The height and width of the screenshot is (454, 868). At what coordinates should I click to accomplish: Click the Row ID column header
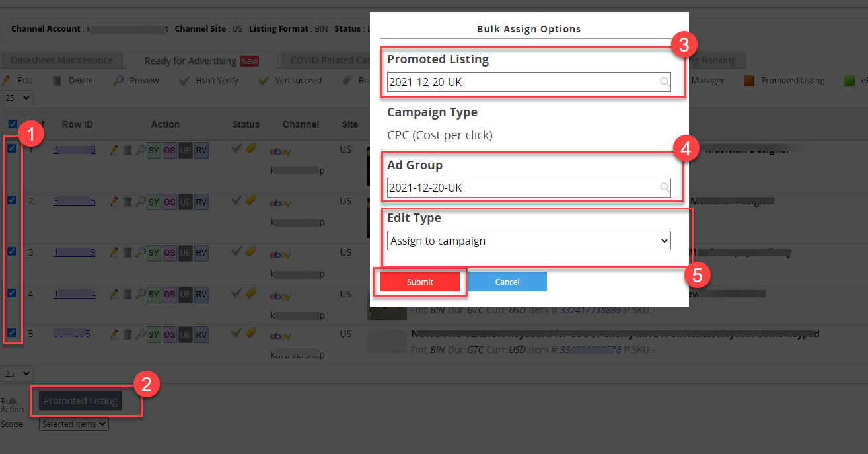pos(77,124)
